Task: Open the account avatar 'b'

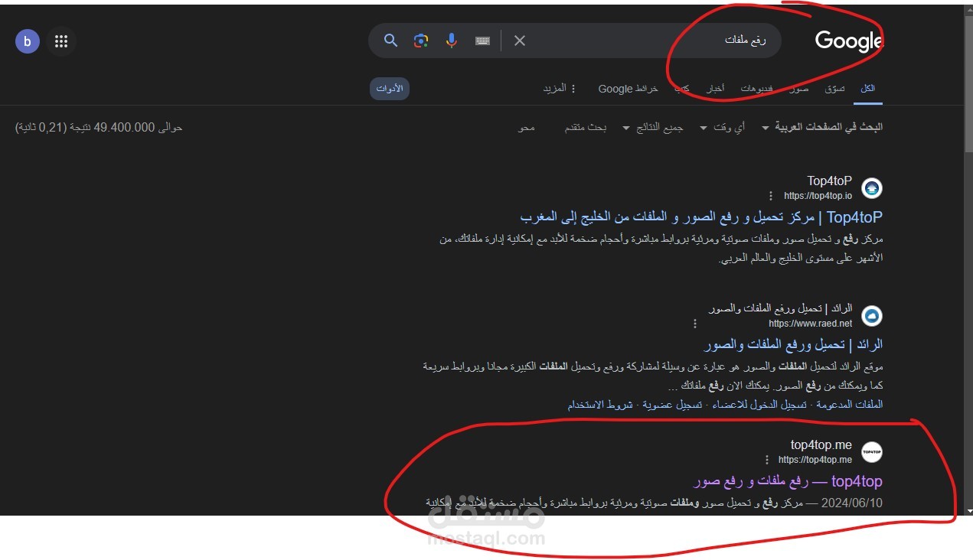Action: pyautogui.click(x=28, y=41)
